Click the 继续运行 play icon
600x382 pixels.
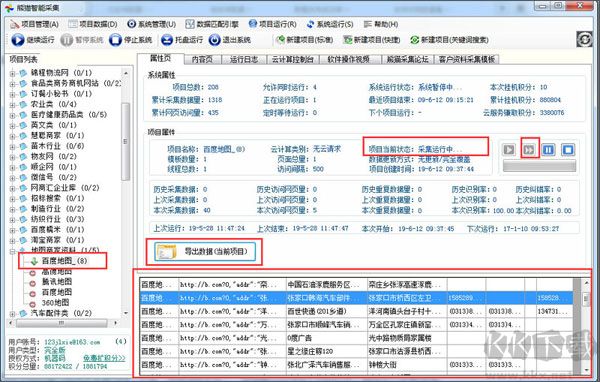click(18, 40)
